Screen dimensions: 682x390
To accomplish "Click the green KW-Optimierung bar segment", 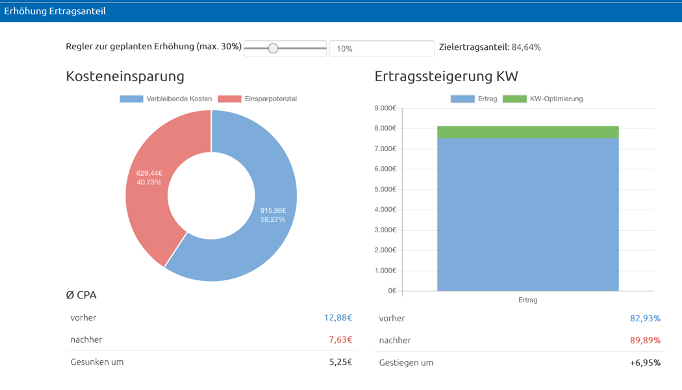I will (528, 132).
